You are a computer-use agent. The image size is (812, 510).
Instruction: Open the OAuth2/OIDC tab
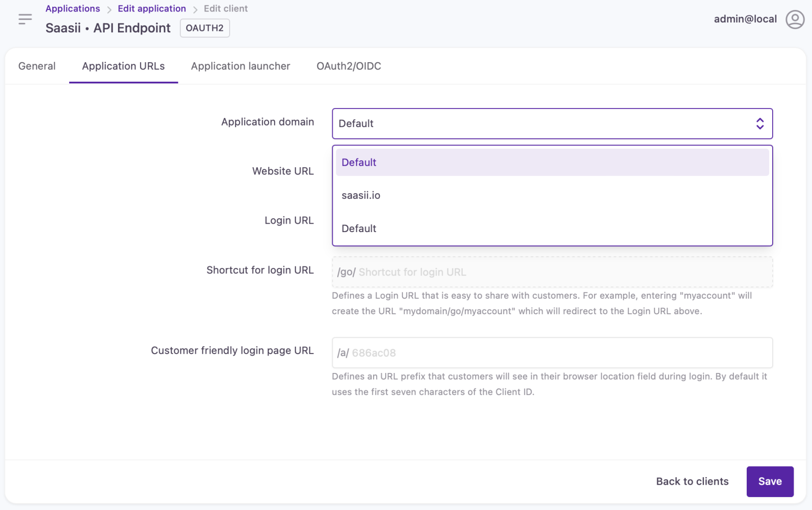pos(349,66)
